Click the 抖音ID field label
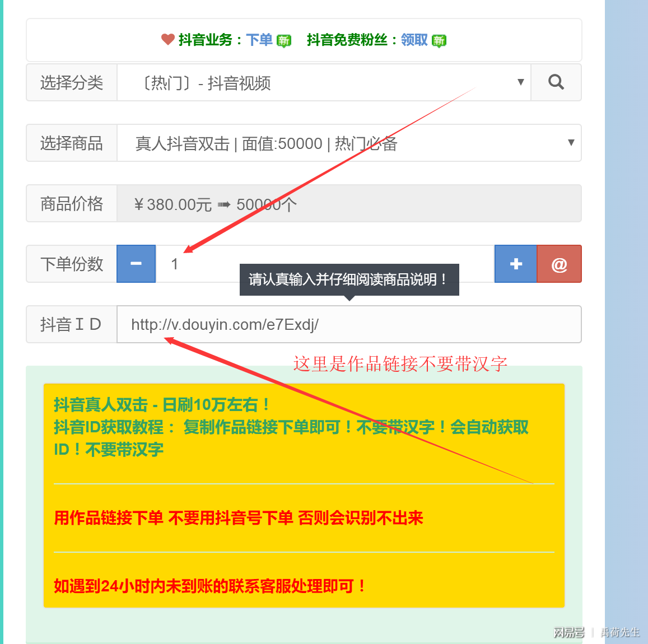 point(71,325)
